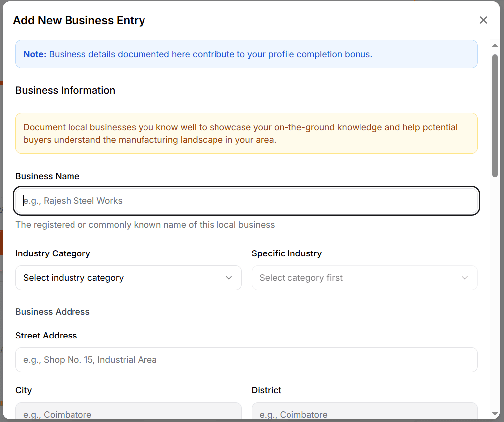Click the City input field
Viewport: 504px width, 422px height.
(128, 414)
